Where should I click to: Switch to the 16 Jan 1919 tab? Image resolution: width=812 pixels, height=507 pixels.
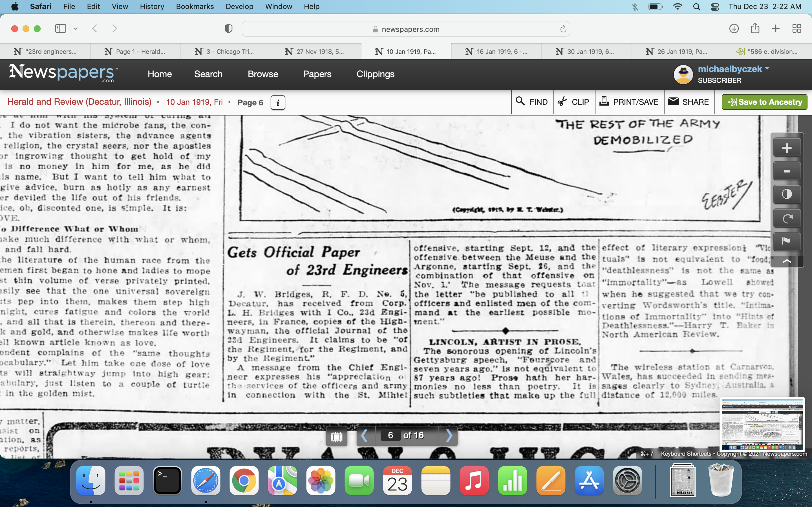(x=497, y=52)
